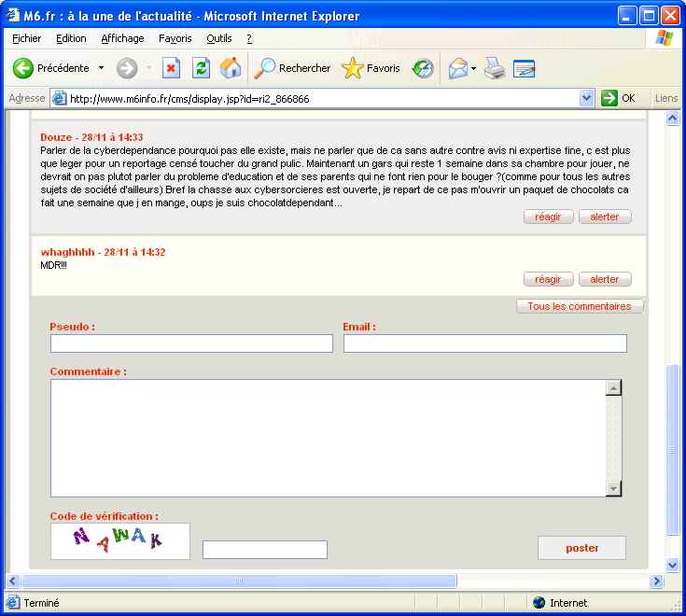The height and width of the screenshot is (616, 686).
Task: Expand the mail icon dropdown arrow
Action: pyautogui.click(x=474, y=69)
